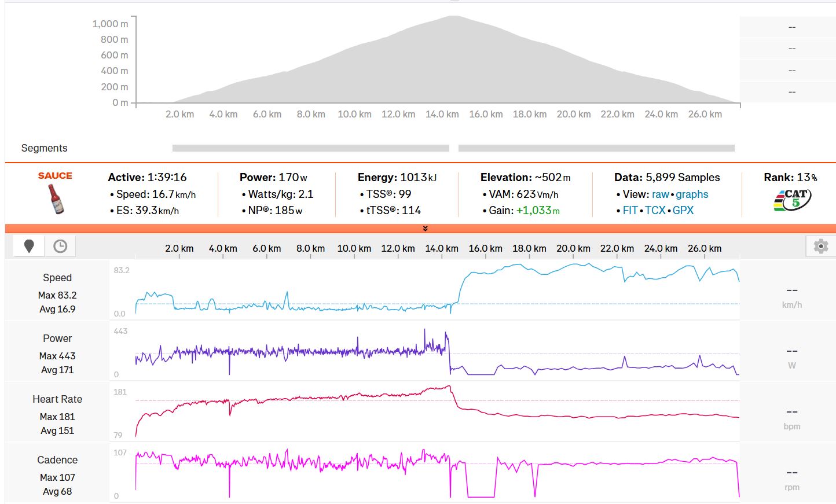Download the FIT file export
836x504 pixels.
click(630, 211)
